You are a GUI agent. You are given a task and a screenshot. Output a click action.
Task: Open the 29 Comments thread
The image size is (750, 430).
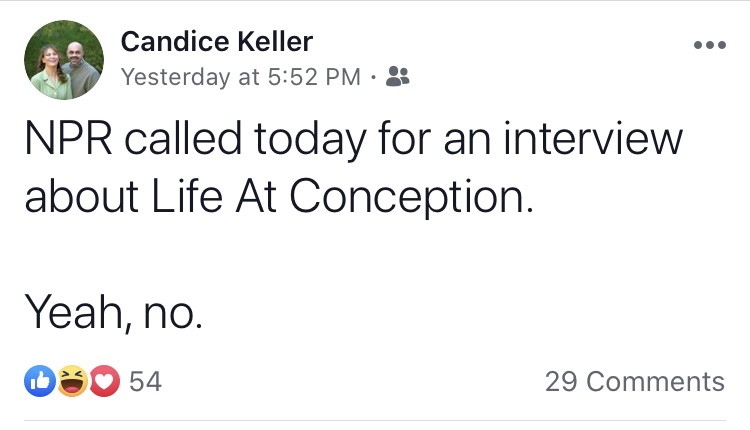(634, 381)
